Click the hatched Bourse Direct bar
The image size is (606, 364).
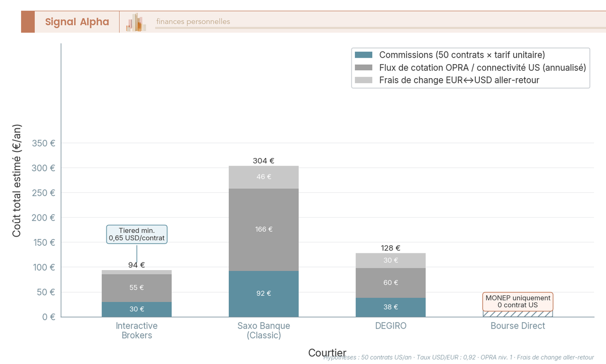coord(518,314)
